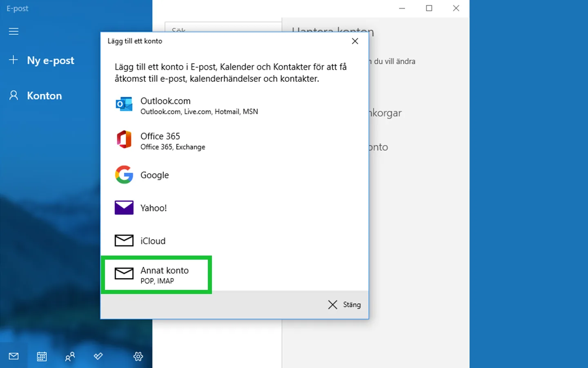This screenshot has height=368, width=588.
Task: Switch to Mail with the envelope icon
Action: click(13, 356)
